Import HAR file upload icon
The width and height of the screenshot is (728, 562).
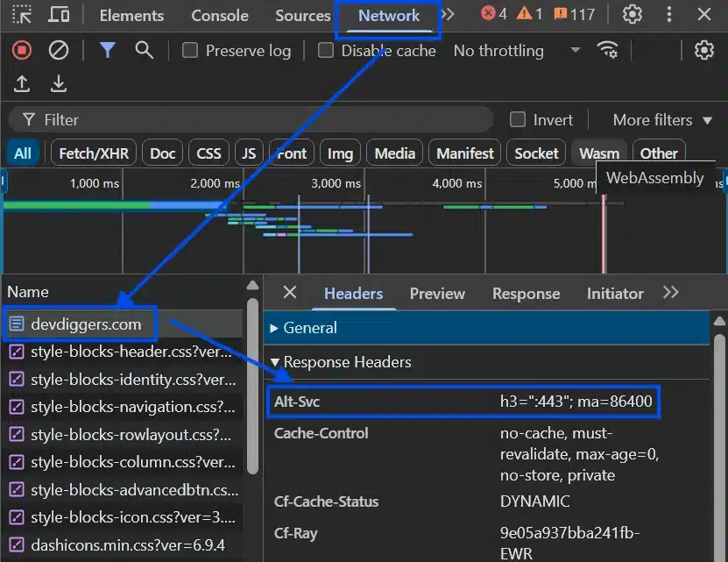(22, 84)
